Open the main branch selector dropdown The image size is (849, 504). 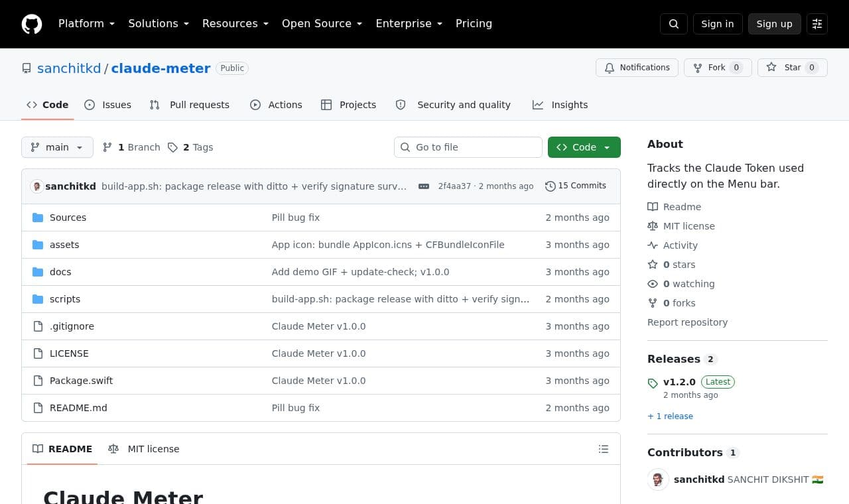[x=57, y=147]
